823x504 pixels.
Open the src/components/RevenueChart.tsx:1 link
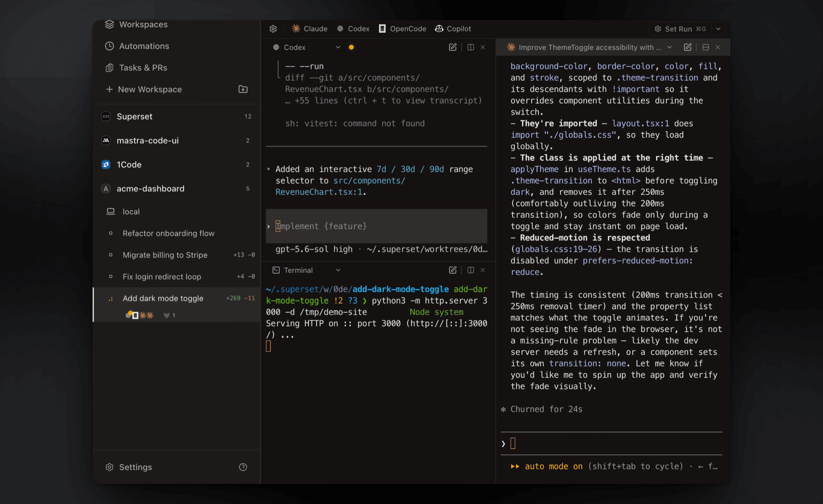click(340, 186)
